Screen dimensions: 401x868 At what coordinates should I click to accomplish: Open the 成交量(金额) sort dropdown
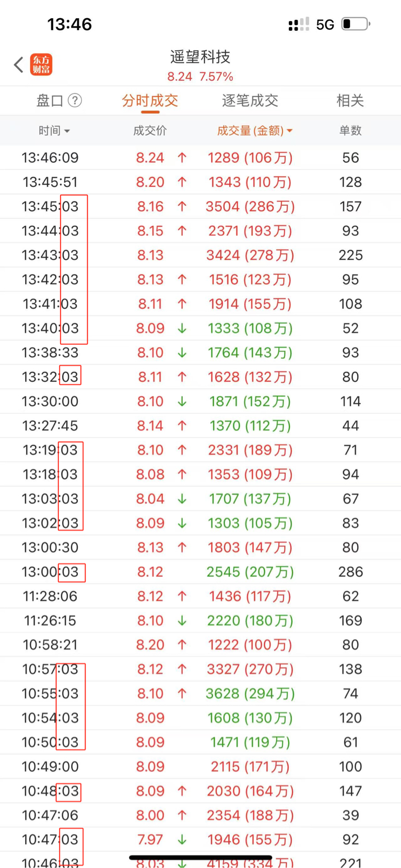click(254, 131)
